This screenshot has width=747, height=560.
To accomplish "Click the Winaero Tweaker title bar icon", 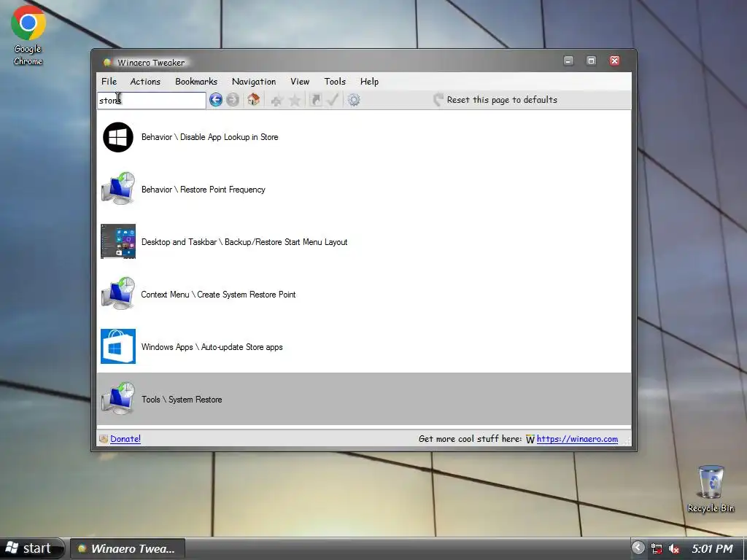I will tap(107, 63).
